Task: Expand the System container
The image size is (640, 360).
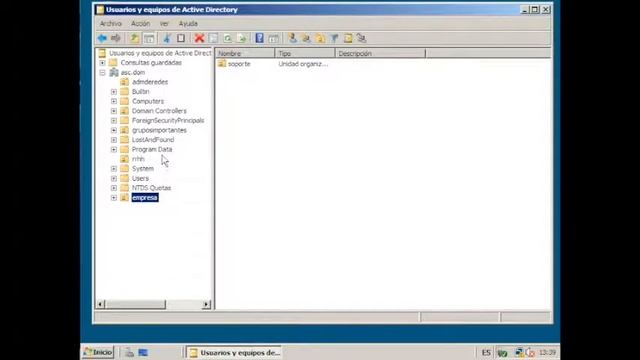Action: (114, 169)
